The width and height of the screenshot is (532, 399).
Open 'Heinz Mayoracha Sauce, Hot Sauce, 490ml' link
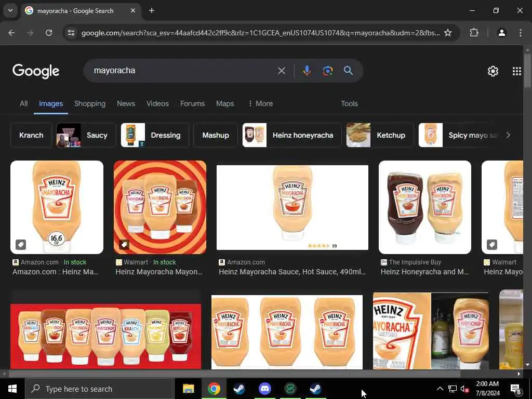(292, 272)
